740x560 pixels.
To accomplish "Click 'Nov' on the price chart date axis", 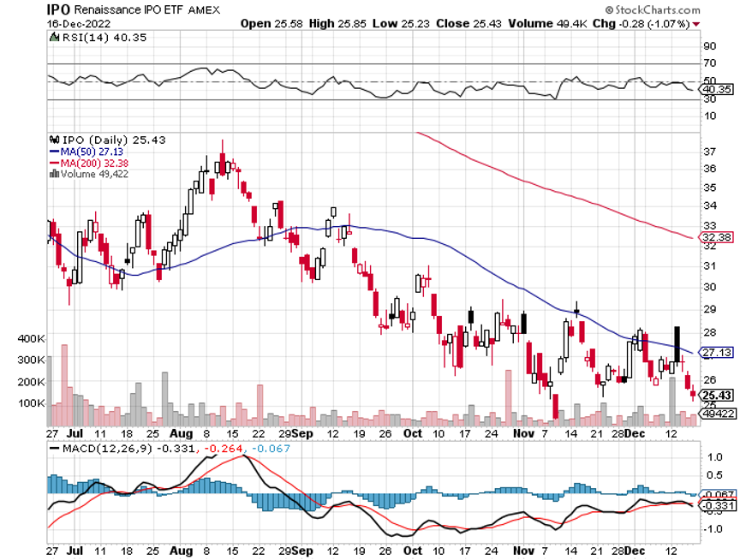I will [523, 433].
